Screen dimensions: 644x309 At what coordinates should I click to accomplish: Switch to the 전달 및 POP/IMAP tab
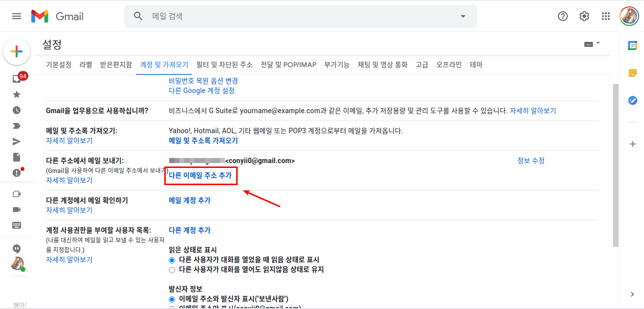point(289,64)
